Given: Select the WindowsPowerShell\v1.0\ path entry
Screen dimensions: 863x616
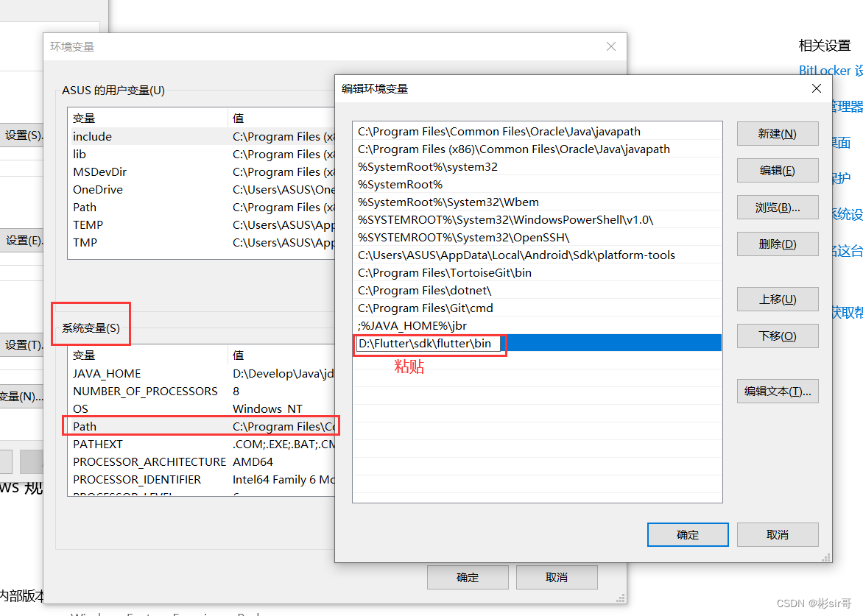Looking at the screenshot, I should (x=538, y=219).
